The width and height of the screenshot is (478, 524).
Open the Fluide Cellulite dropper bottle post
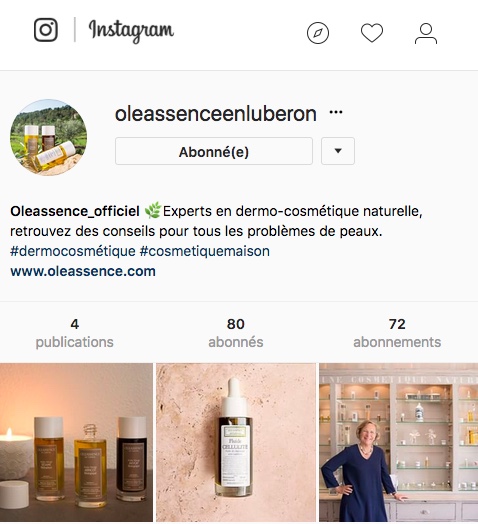[x=236, y=442]
